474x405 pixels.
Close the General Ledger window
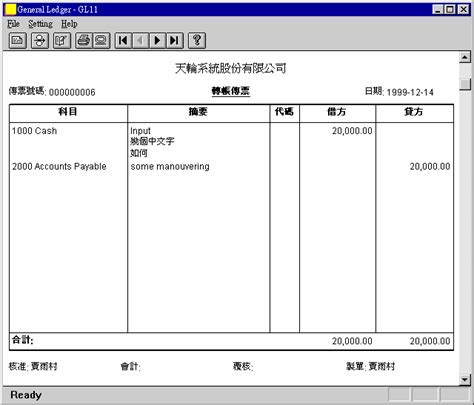[x=463, y=9]
